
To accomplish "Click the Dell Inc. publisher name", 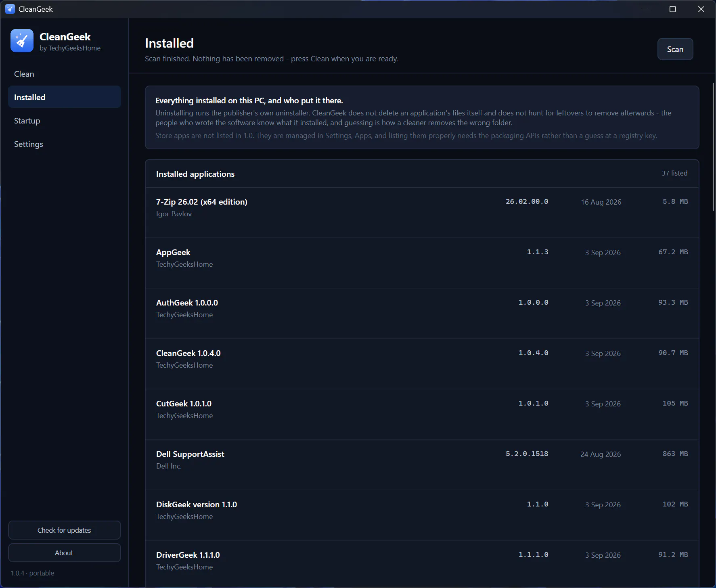I will (169, 466).
